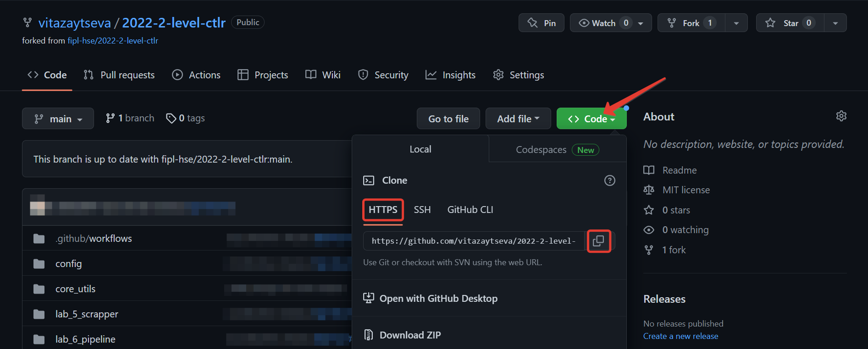Click the commit author avatar thumbnail
The height and width of the screenshot is (349, 868).
tap(38, 205)
